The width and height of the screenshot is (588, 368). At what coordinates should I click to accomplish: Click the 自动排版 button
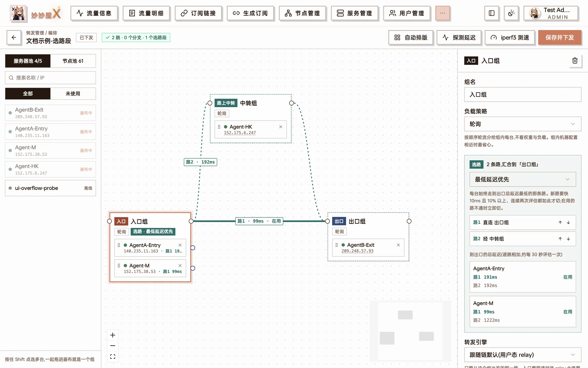(411, 37)
